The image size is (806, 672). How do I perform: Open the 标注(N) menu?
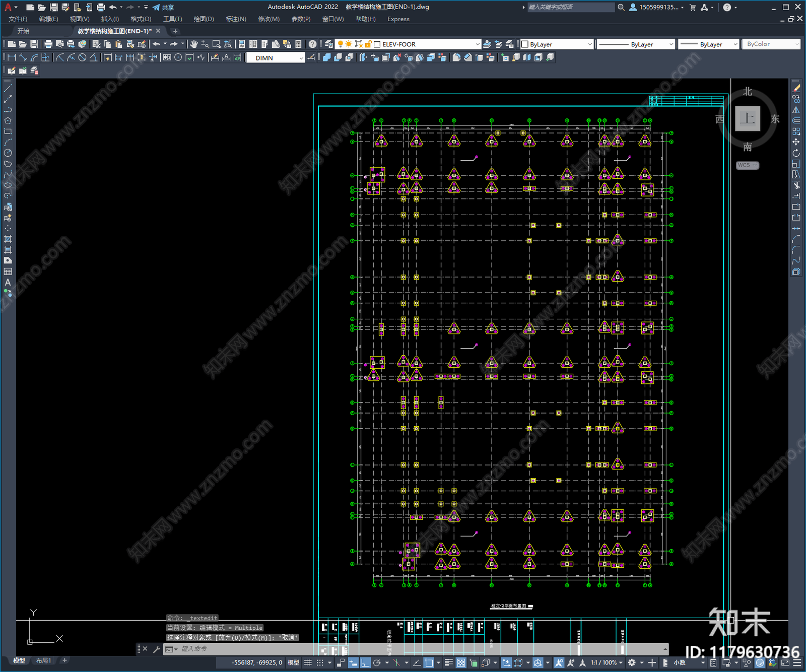tap(236, 19)
